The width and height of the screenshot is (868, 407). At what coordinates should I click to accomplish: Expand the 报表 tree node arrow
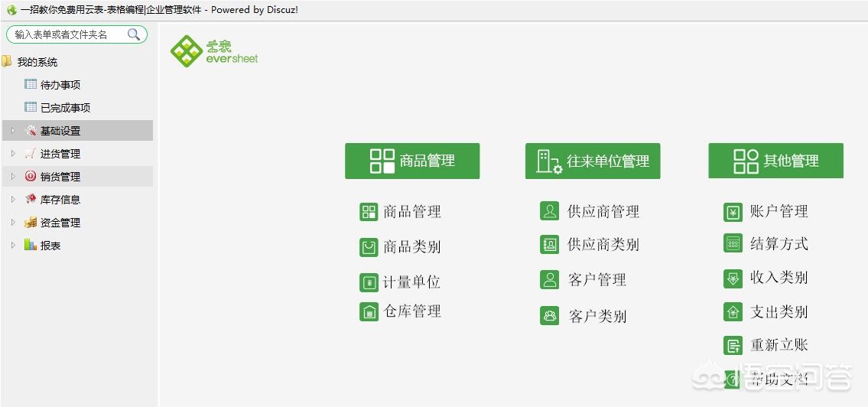(13, 245)
